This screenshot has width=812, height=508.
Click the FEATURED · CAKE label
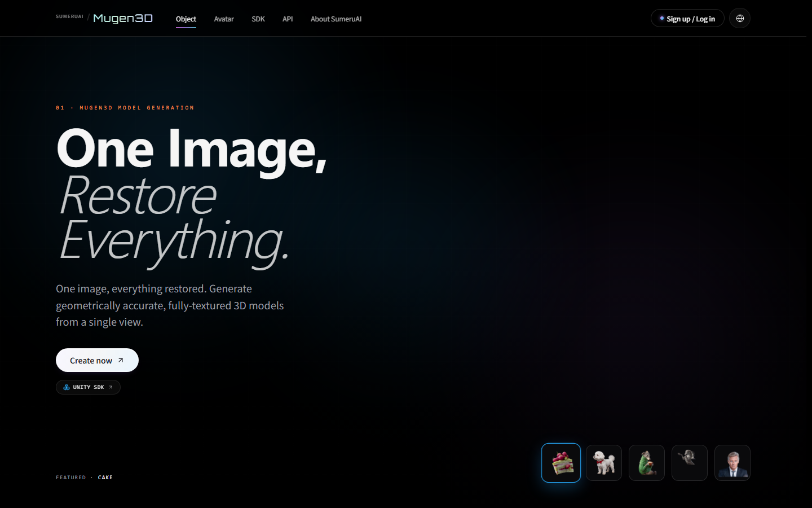[84, 478]
